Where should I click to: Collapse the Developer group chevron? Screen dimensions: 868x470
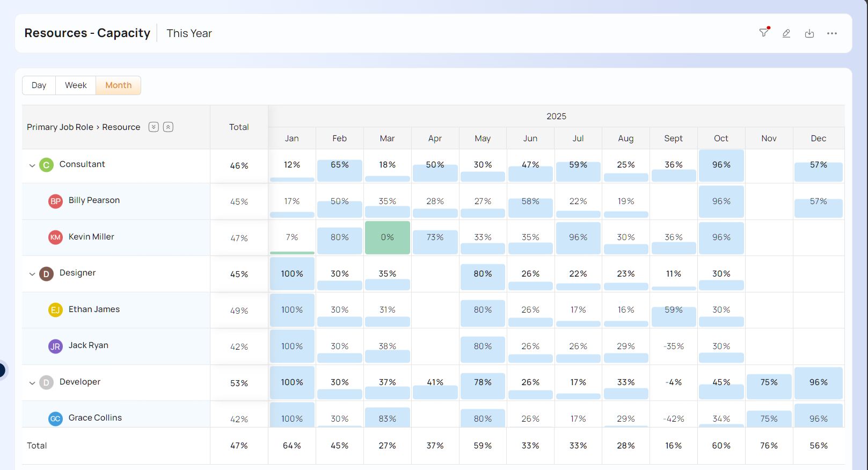pyautogui.click(x=32, y=383)
